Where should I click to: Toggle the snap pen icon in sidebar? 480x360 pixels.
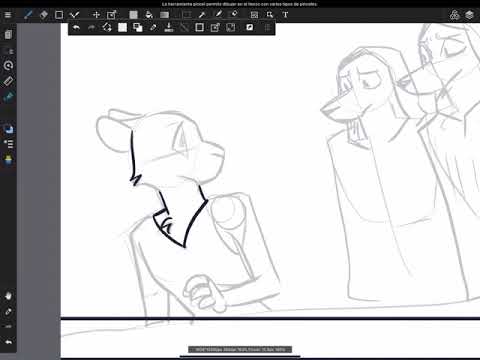pos(8,97)
